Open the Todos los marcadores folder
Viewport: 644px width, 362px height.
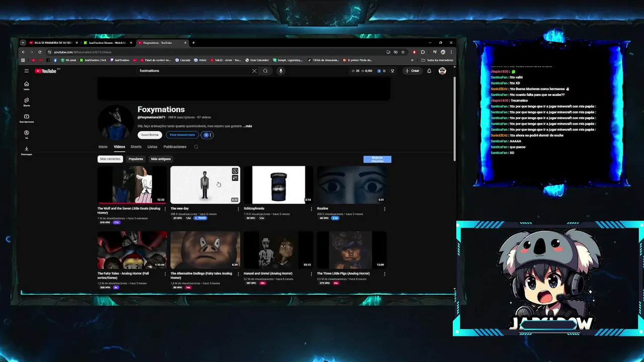click(438, 60)
